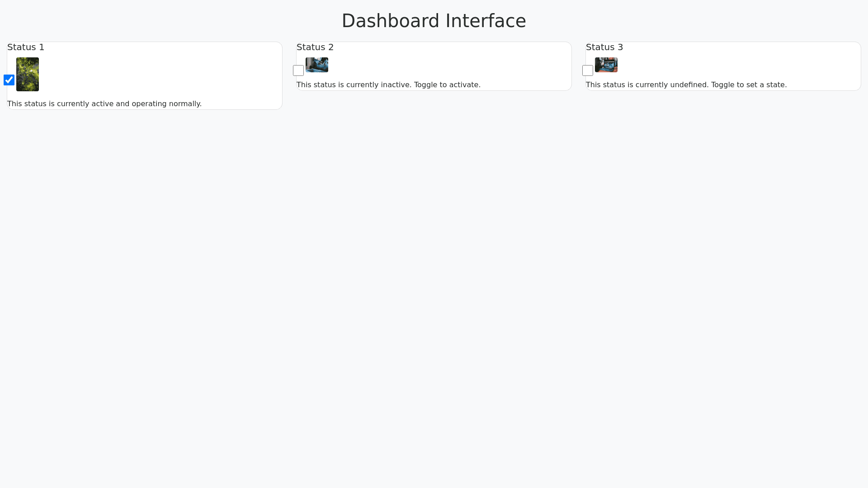Viewport: 868px width, 488px height.
Task: Click 'This status is currently inactive' sentence
Action: tap(354, 85)
